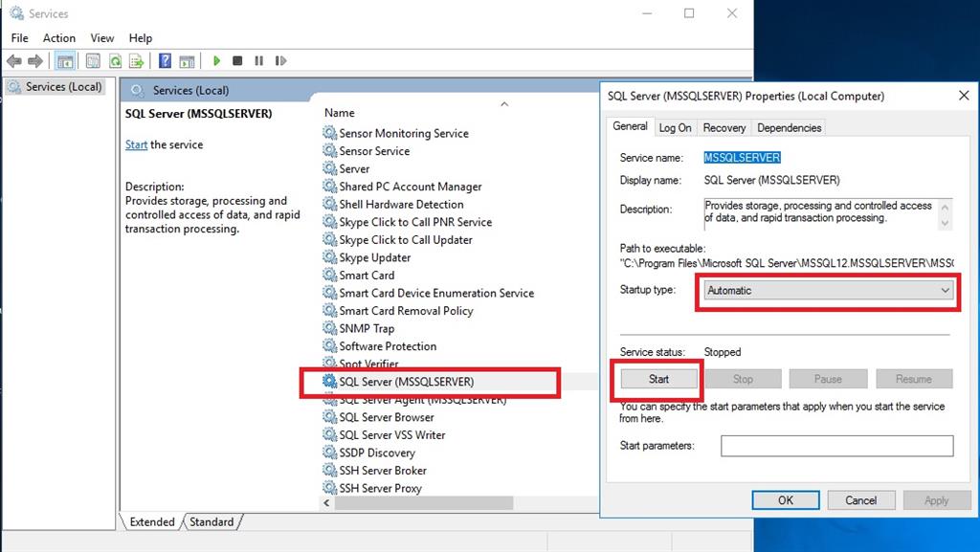Viewport: 980px width, 552px height.
Task: Click the gear icon beside SSH Server Broker
Action: tap(329, 470)
